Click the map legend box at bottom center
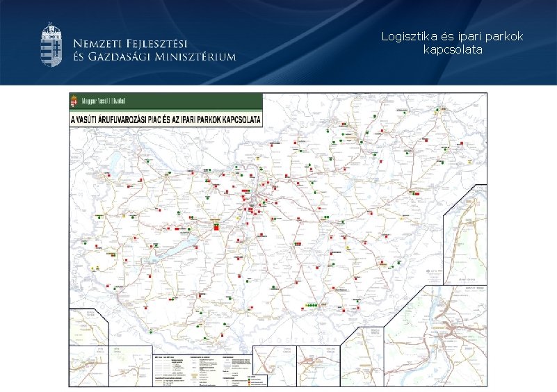The height and width of the screenshot is (392, 557). [209, 370]
